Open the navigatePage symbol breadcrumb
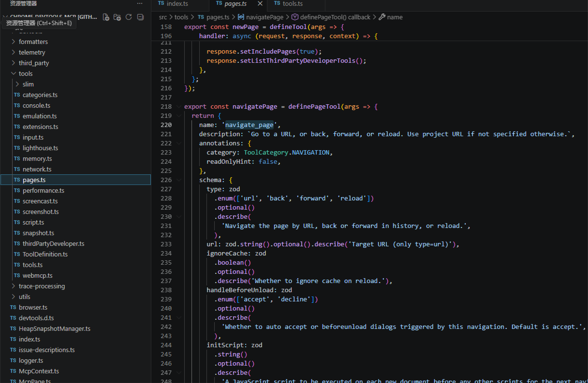Image resolution: width=588 pixels, height=383 pixels. coord(260,17)
